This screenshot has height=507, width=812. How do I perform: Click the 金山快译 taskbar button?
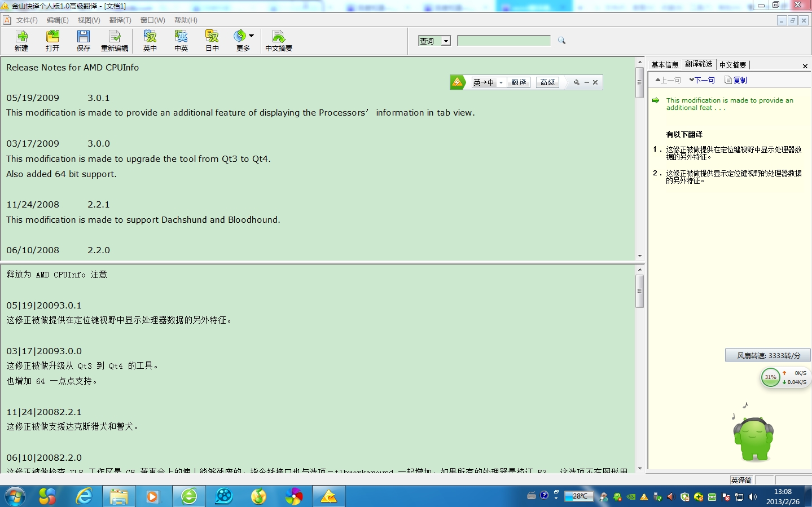(328, 497)
